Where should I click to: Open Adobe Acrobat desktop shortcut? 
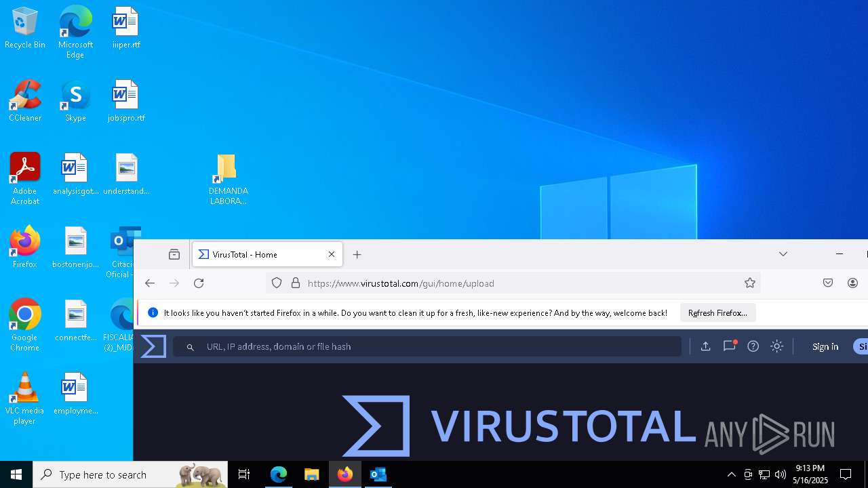(x=25, y=179)
